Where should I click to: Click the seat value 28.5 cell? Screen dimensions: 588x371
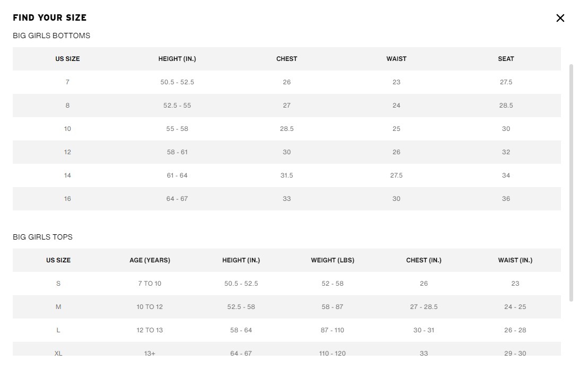[x=506, y=105]
